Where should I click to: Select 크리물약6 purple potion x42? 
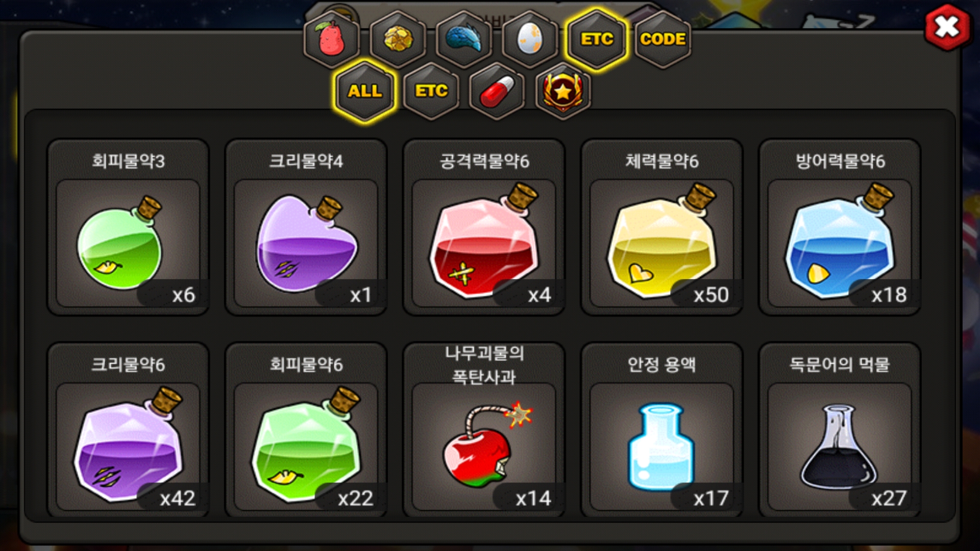(x=128, y=430)
